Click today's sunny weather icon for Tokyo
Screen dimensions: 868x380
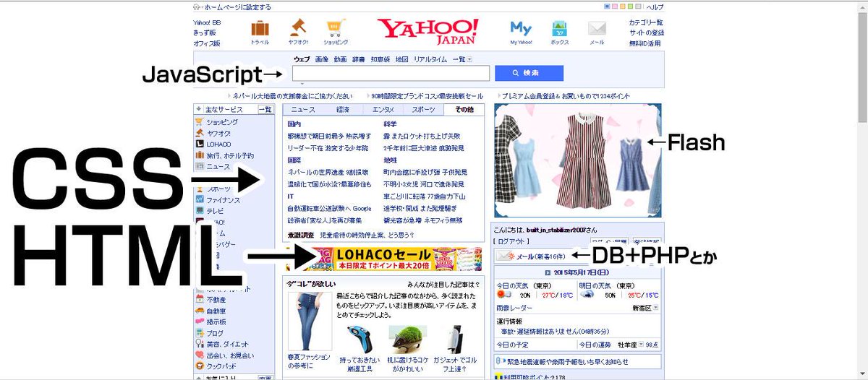click(503, 295)
